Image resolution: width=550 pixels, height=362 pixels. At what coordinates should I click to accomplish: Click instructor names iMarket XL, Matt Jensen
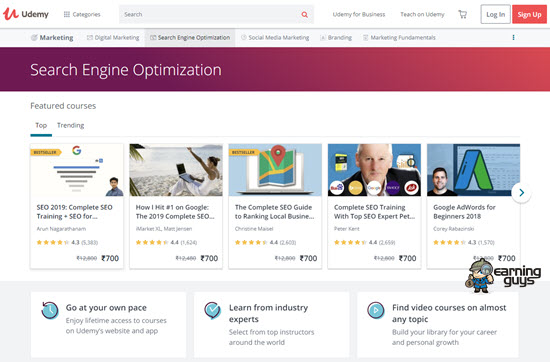click(x=164, y=229)
